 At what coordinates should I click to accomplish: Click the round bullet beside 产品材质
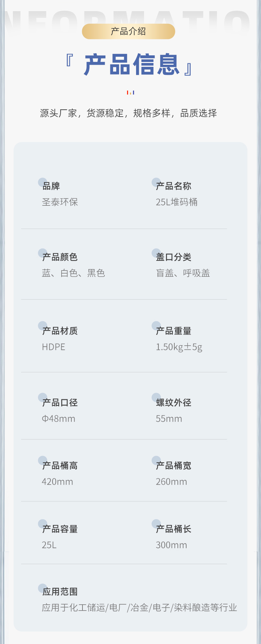tap(42, 325)
